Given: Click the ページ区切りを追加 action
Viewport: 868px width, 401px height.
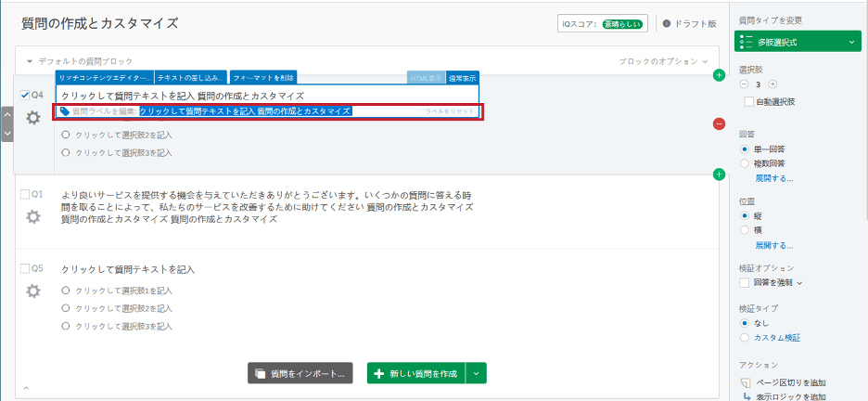Looking at the screenshot, I should [791, 383].
